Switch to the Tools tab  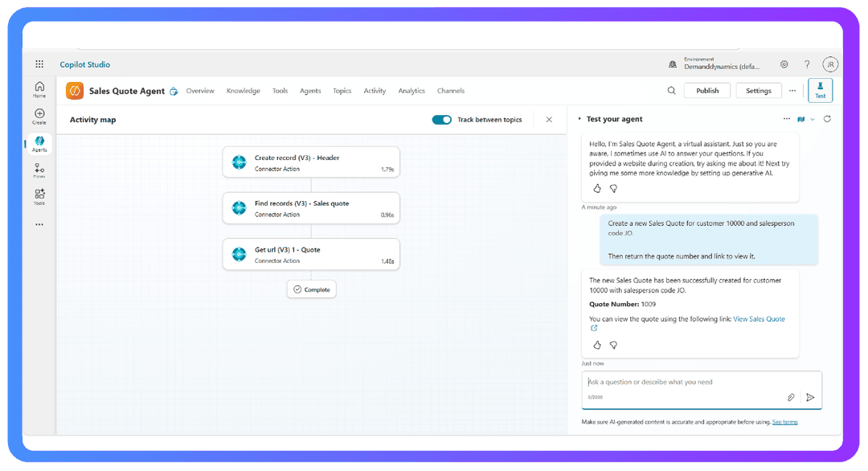pyautogui.click(x=280, y=91)
